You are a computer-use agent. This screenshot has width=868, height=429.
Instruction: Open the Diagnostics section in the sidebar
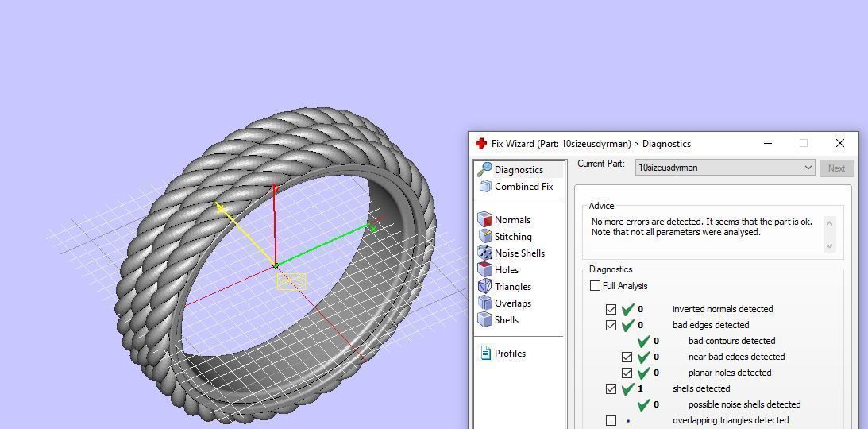click(x=519, y=170)
